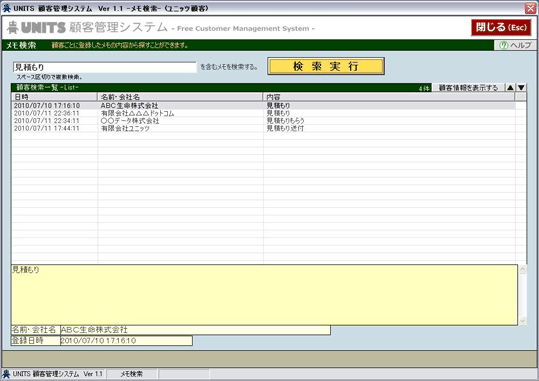Click the メモ検索 status bar entry
Image resolution: width=539 pixels, height=381 pixels.
132,374
